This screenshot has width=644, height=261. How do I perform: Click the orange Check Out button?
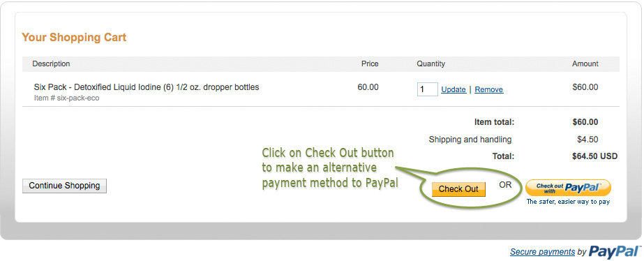tap(458, 189)
